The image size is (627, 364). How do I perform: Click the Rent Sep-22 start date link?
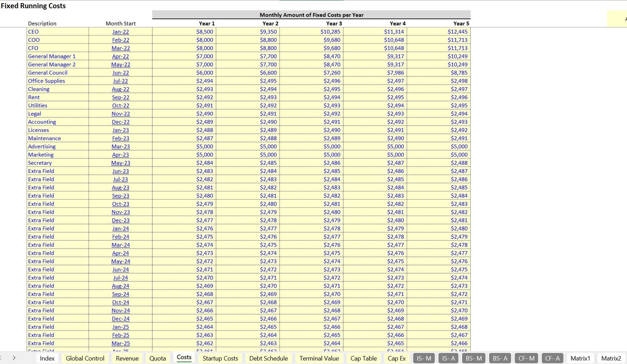coord(120,97)
